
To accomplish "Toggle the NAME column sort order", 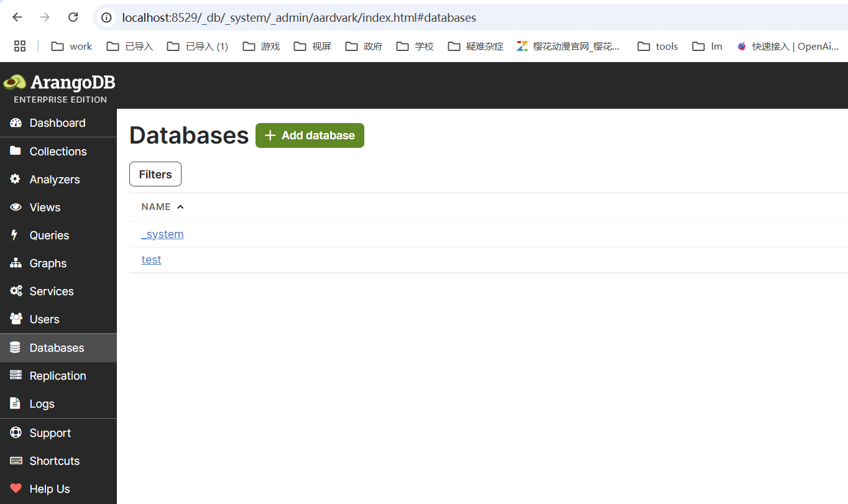I will [x=162, y=206].
